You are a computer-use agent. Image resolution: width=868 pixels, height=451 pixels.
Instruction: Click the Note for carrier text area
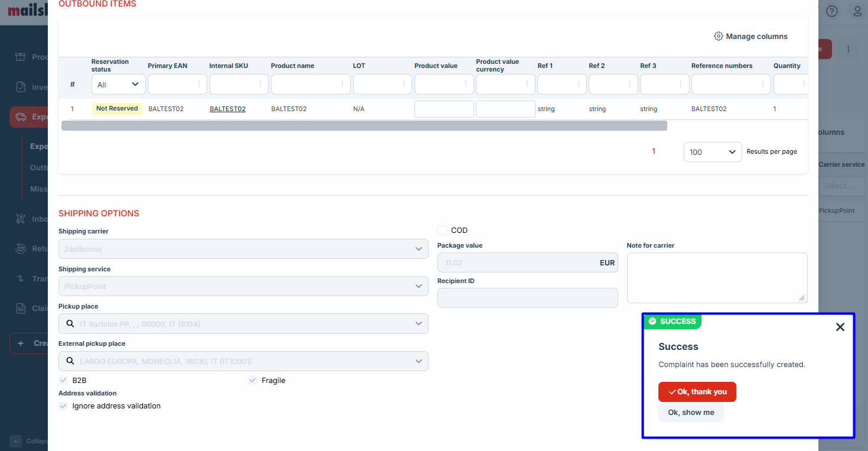click(x=717, y=278)
